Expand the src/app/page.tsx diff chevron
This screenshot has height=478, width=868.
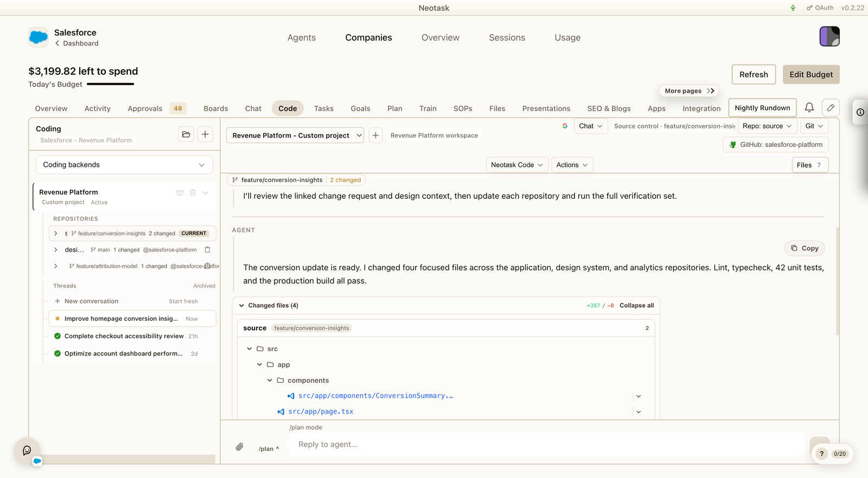click(x=639, y=412)
